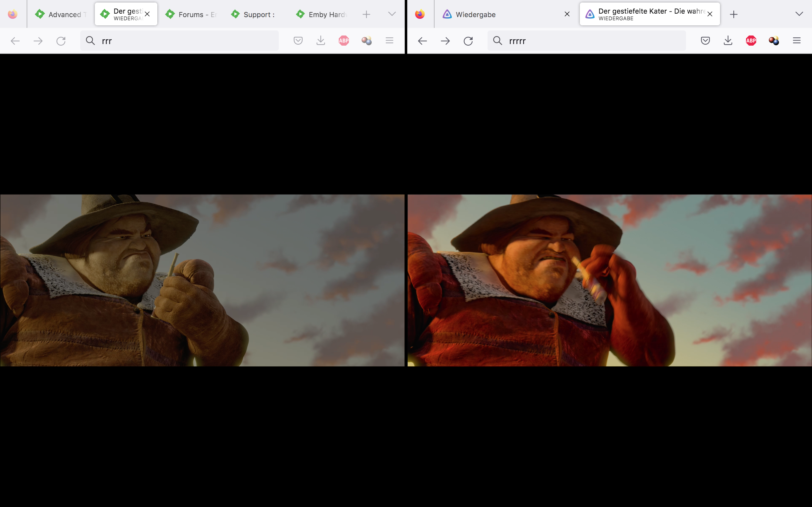
Task: Click the Emby favicon on the Support tab
Action: (x=235, y=14)
